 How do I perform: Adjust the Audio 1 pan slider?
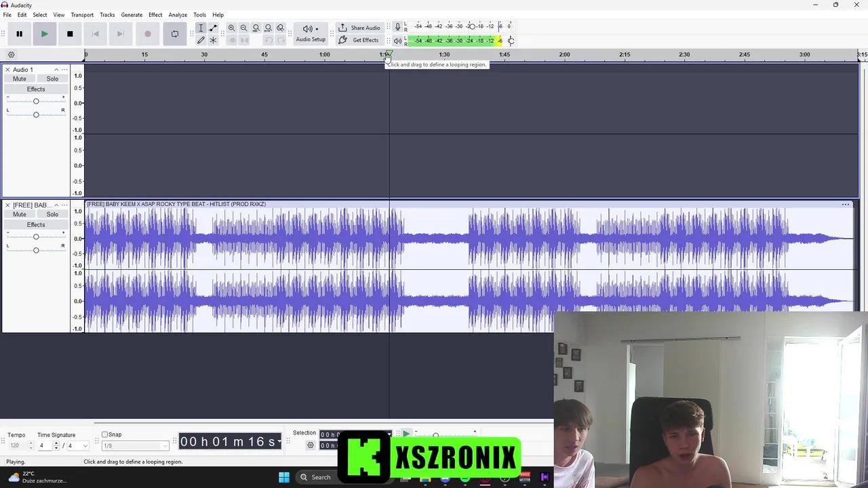pos(36,115)
